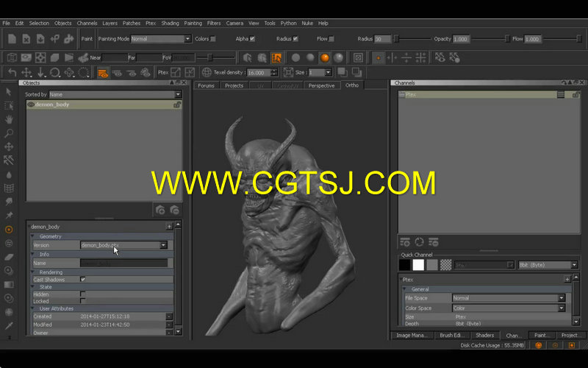This screenshot has width=588, height=368.
Task: Select the grid Warp tool in toolbox
Action: tap(9, 188)
